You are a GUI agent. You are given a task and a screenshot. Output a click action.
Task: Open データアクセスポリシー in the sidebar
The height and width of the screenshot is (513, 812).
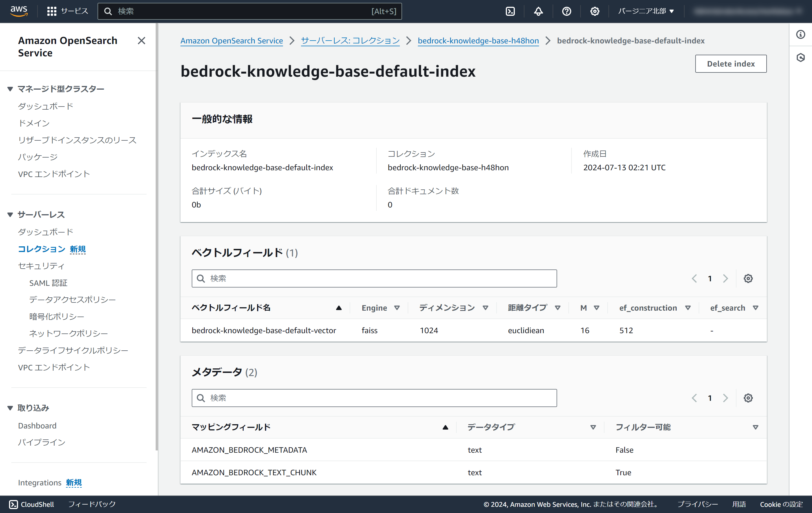coord(72,299)
